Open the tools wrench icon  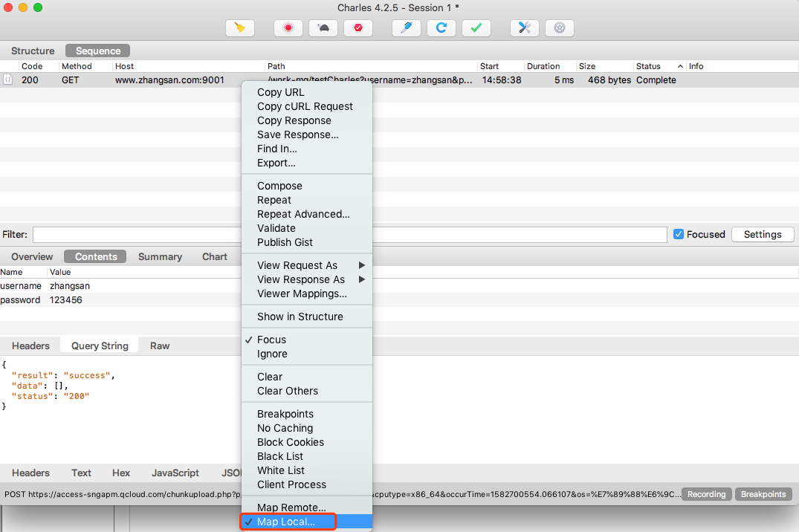524,28
